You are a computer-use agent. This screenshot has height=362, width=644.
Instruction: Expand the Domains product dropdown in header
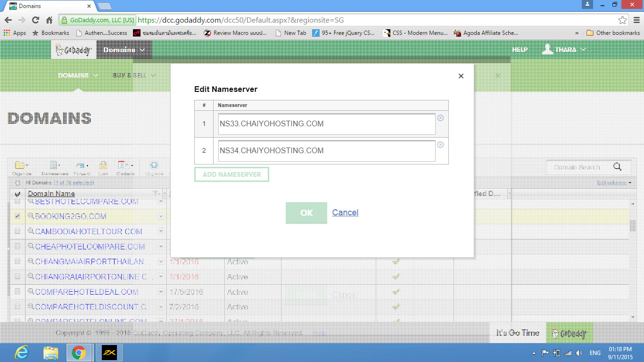click(124, 50)
